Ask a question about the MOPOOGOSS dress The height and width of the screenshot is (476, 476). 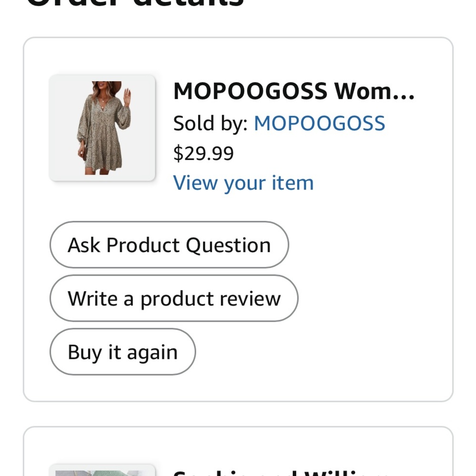tap(169, 245)
